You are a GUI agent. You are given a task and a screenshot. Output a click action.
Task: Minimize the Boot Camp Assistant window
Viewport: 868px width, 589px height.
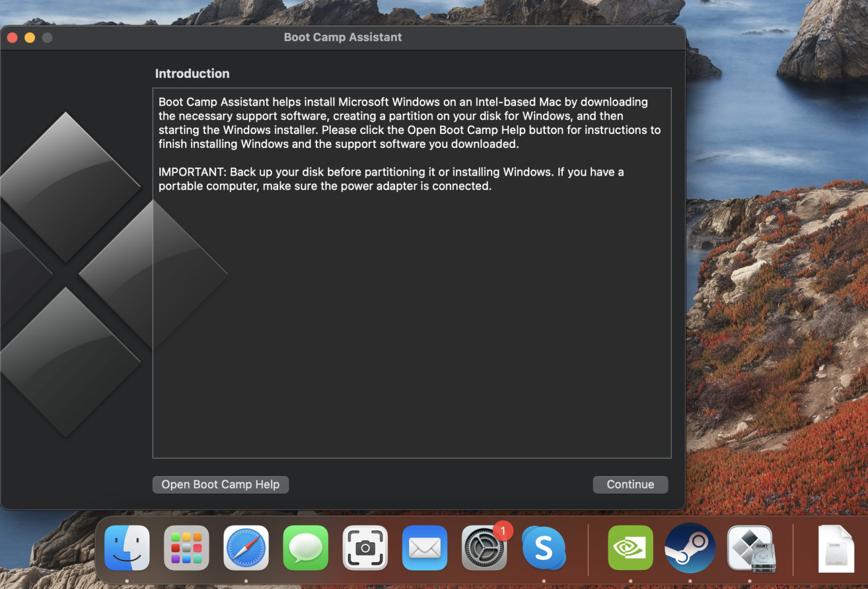30,37
